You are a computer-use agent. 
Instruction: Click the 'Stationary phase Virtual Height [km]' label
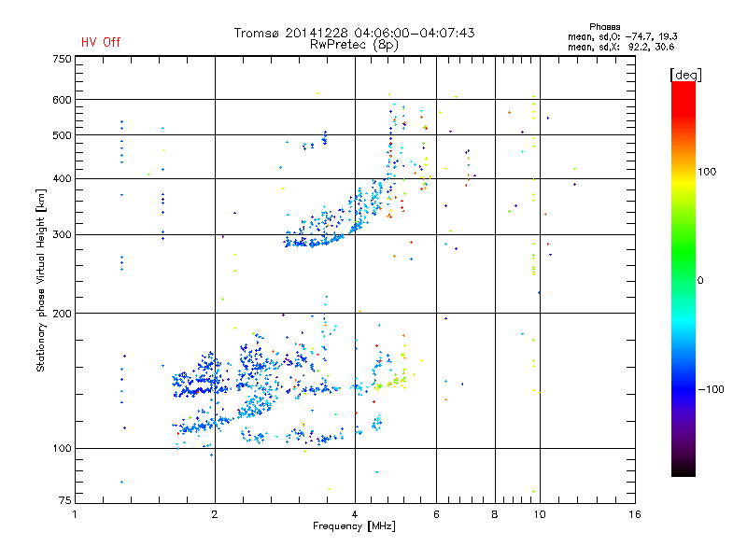click(x=41, y=281)
